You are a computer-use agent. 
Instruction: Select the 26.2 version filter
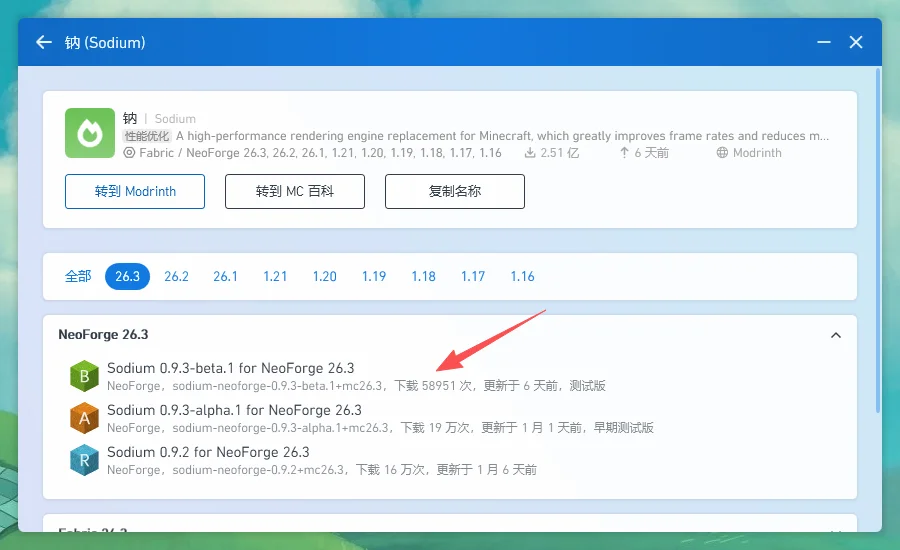point(176,276)
